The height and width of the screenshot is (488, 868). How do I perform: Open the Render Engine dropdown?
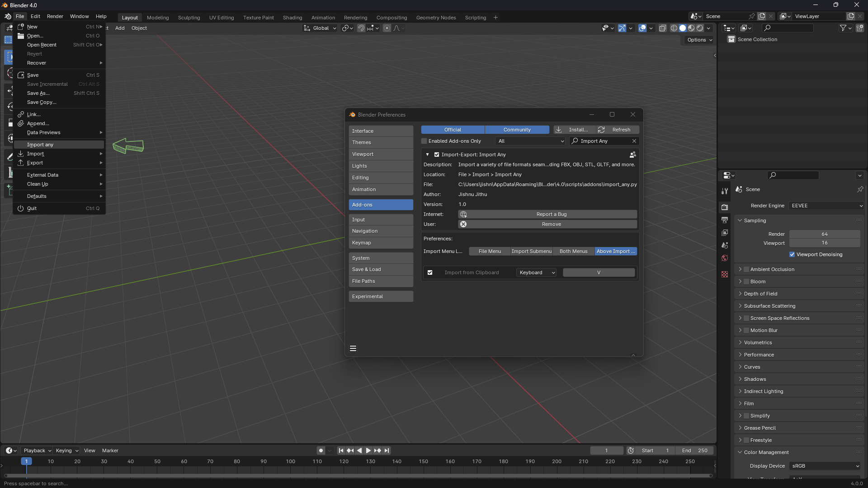click(x=826, y=206)
